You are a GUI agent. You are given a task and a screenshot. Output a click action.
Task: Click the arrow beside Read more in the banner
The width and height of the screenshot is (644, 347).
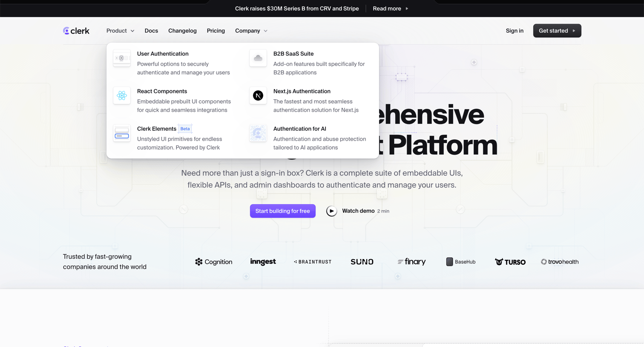coord(407,9)
